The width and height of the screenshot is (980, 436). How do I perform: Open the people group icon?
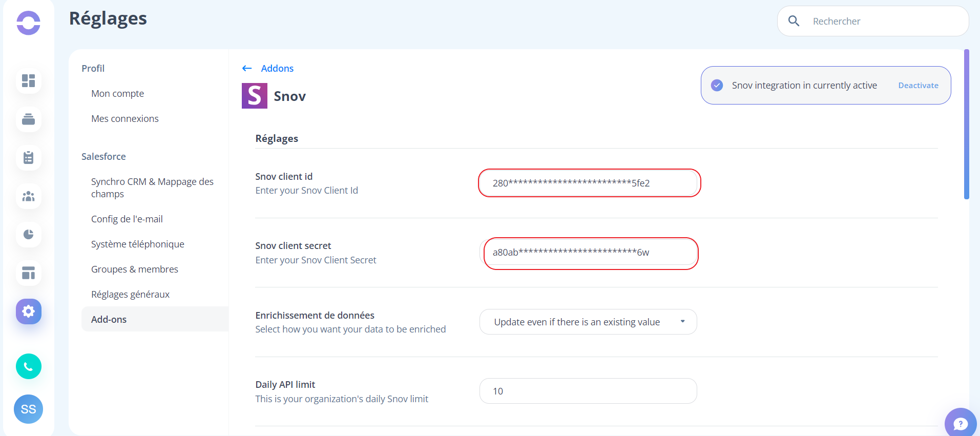pos(29,196)
